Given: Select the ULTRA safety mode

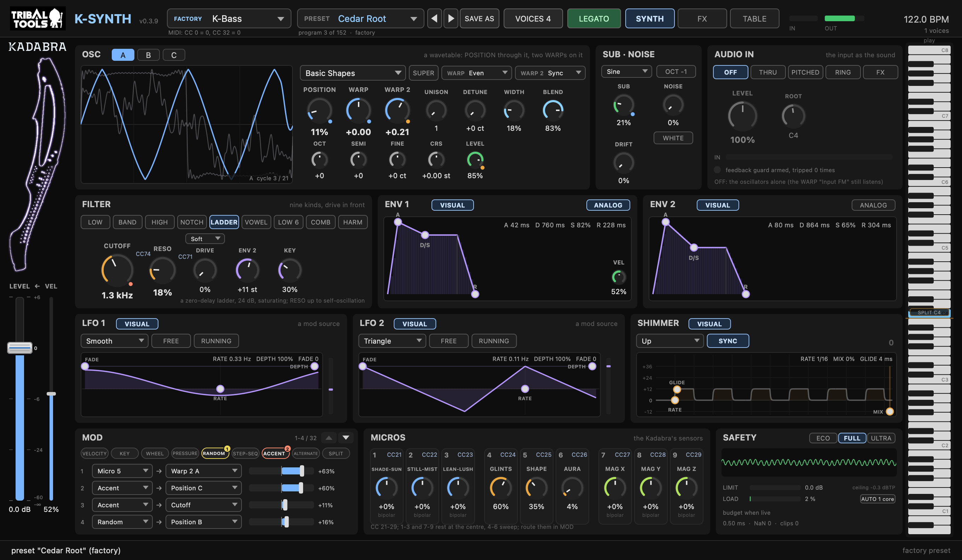Looking at the screenshot, I should click(x=881, y=438).
